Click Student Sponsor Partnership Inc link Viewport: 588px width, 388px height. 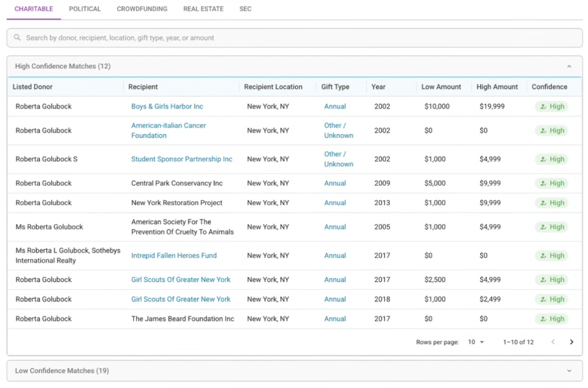(x=182, y=159)
